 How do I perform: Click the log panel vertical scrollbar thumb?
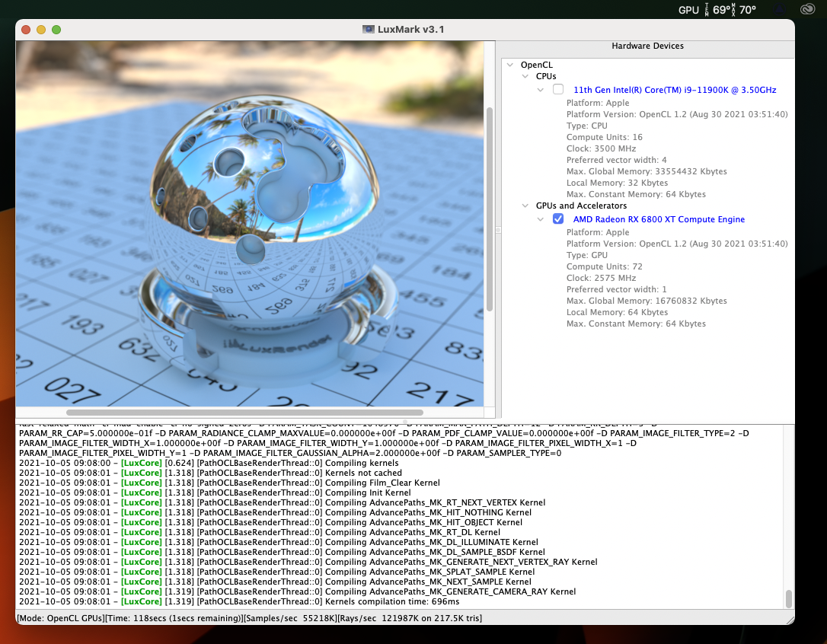789,598
